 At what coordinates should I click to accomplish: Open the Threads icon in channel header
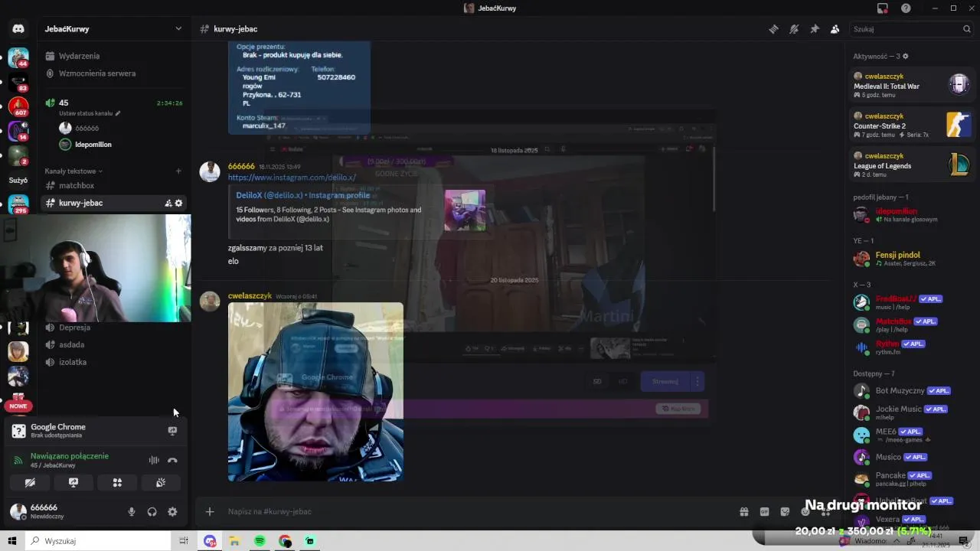[774, 29]
